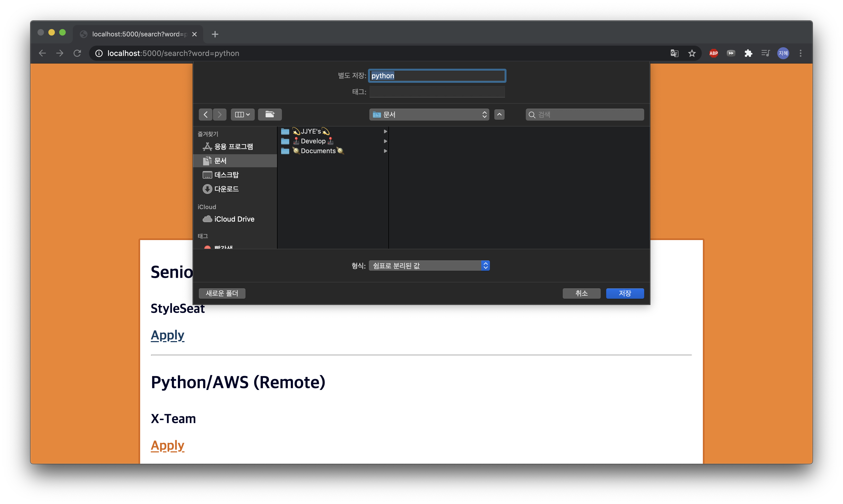Click the translate page icon in address bar
Screen dimensions: 843x504
coord(675,53)
